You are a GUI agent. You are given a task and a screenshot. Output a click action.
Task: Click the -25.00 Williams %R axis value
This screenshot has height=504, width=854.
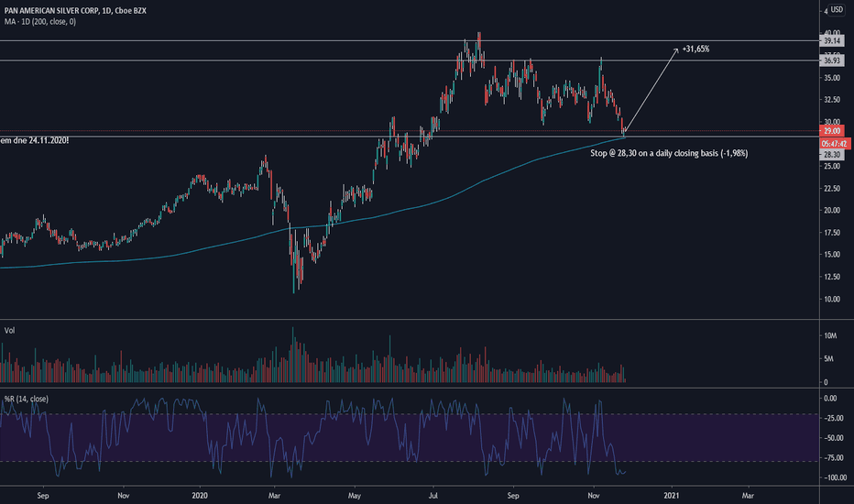coord(832,419)
